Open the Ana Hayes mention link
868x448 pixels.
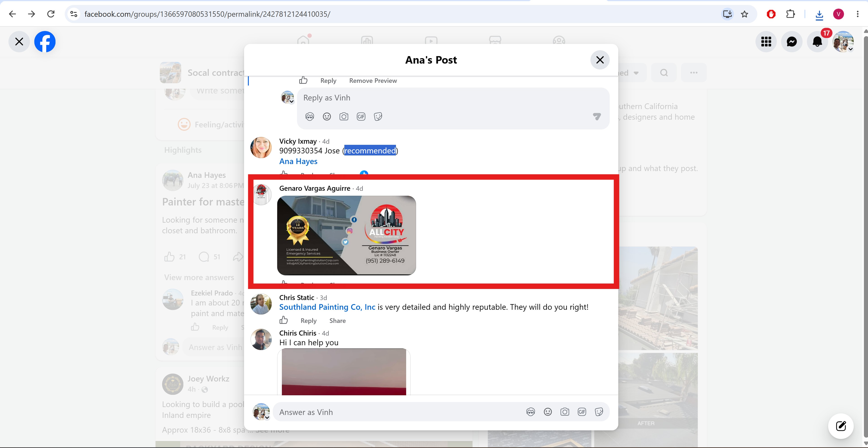(298, 162)
